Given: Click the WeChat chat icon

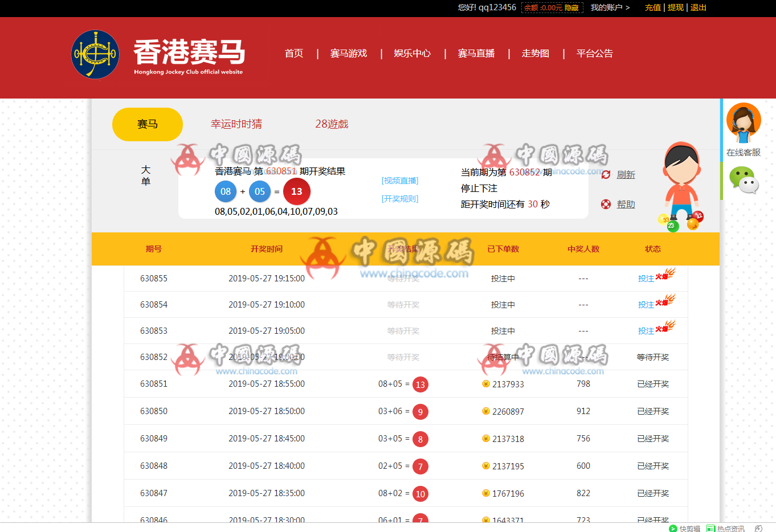Looking at the screenshot, I should [744, 180].
